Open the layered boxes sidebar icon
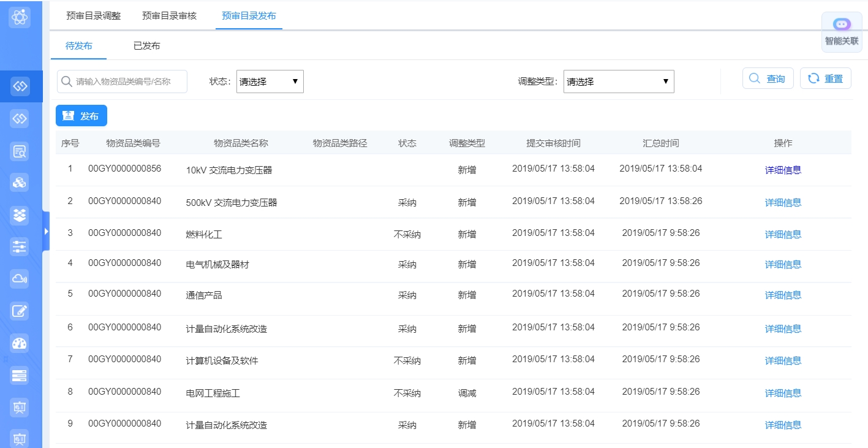This screenshot has width=868, height=448. pyautogui.click(x=20, y=215)
